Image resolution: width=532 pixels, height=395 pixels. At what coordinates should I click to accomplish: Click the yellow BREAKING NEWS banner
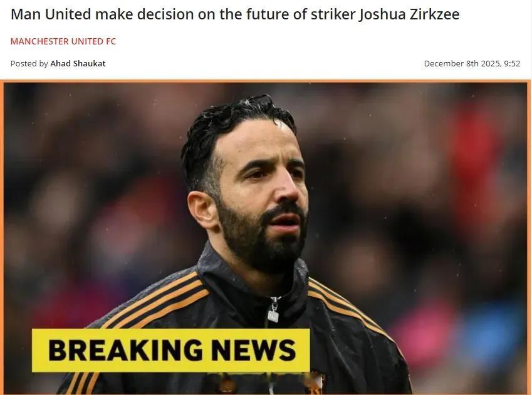[170, 350]
